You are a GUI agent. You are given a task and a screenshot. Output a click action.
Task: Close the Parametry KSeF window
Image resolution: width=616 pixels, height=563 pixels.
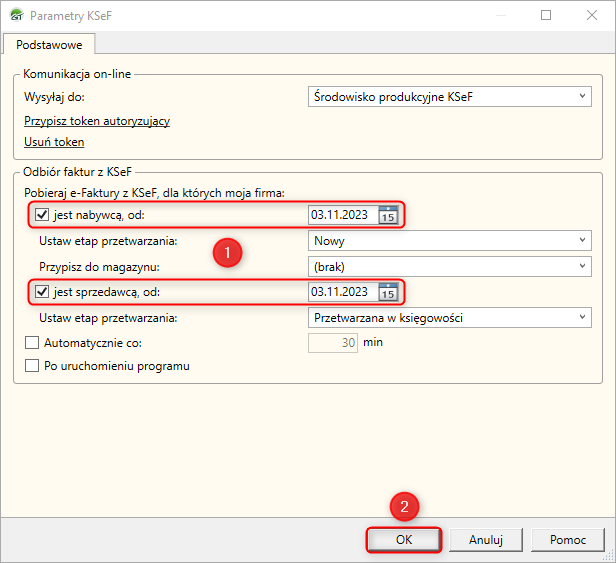click(x=592, y=15)
